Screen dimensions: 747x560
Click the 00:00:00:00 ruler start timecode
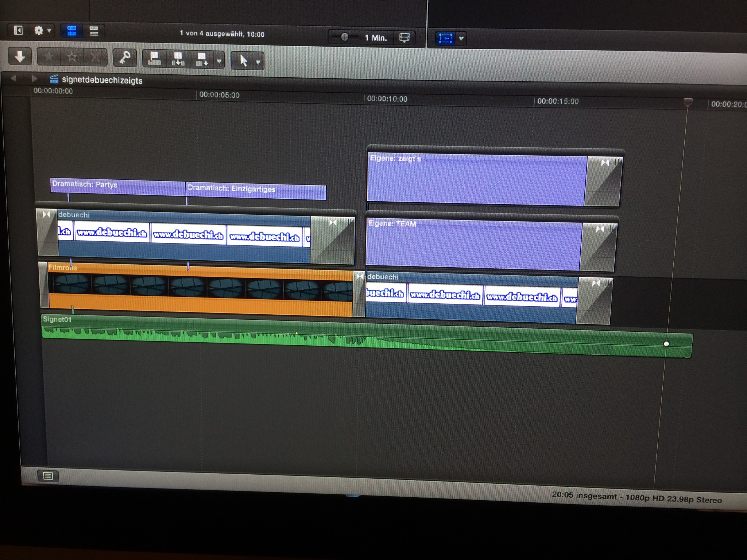click(53, 91)
